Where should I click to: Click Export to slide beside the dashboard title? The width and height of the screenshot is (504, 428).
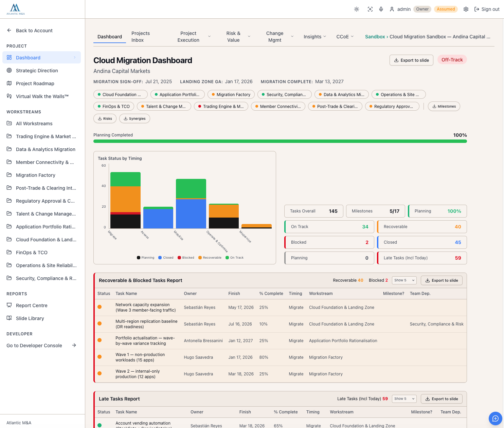pos(411,60)
